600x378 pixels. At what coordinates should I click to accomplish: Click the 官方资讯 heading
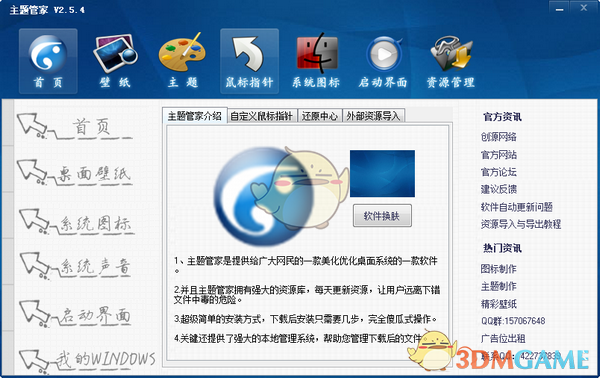tap(502, 117)
